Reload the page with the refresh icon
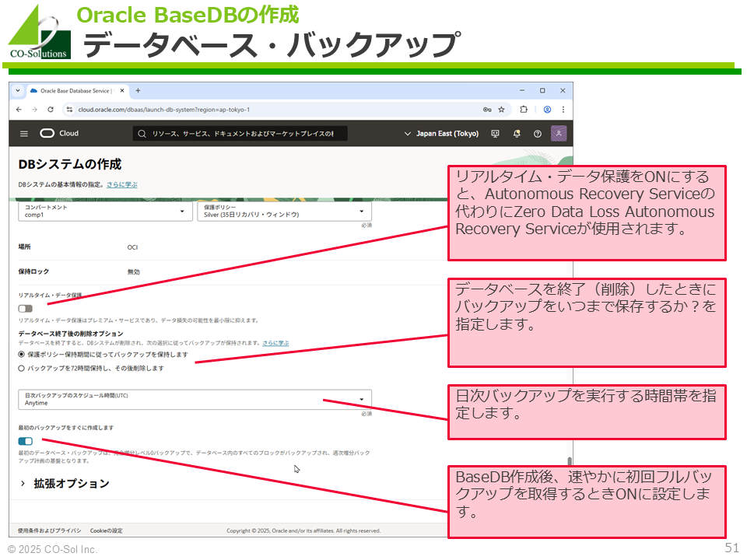This screenshot has width=747, height=560. tap(51, 110)
